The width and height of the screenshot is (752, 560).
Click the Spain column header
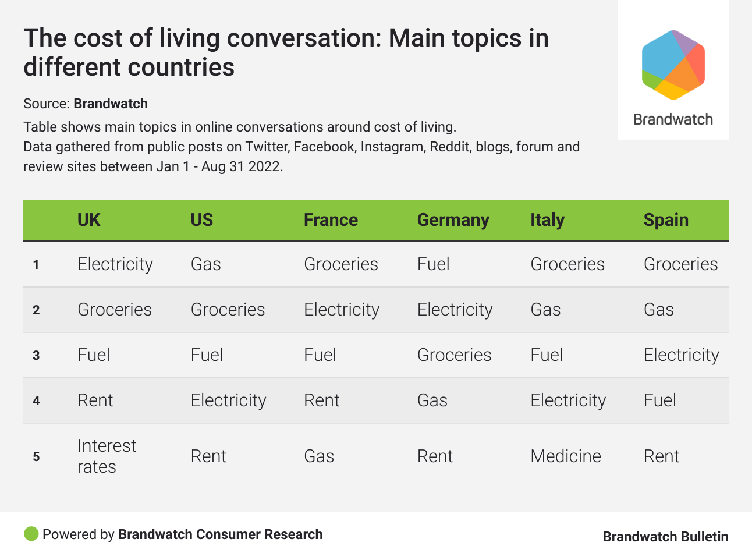(x=666, y=220)
